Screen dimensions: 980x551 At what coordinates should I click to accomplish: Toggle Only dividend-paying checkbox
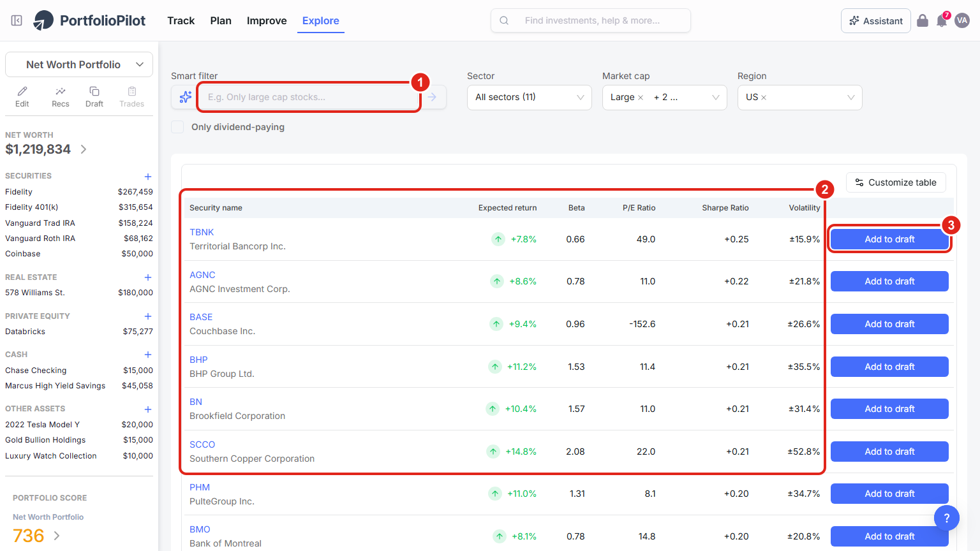pyautogui.click(x=177, y=127)
